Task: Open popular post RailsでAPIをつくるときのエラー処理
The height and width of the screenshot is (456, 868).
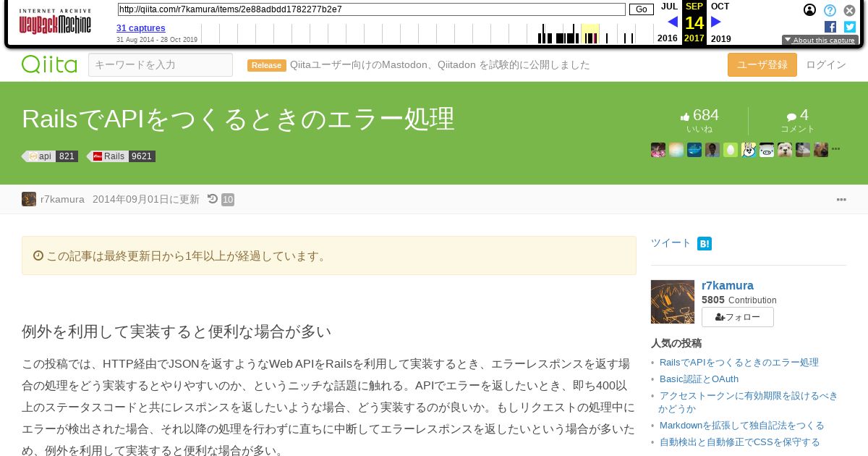Action: (739, 363)
